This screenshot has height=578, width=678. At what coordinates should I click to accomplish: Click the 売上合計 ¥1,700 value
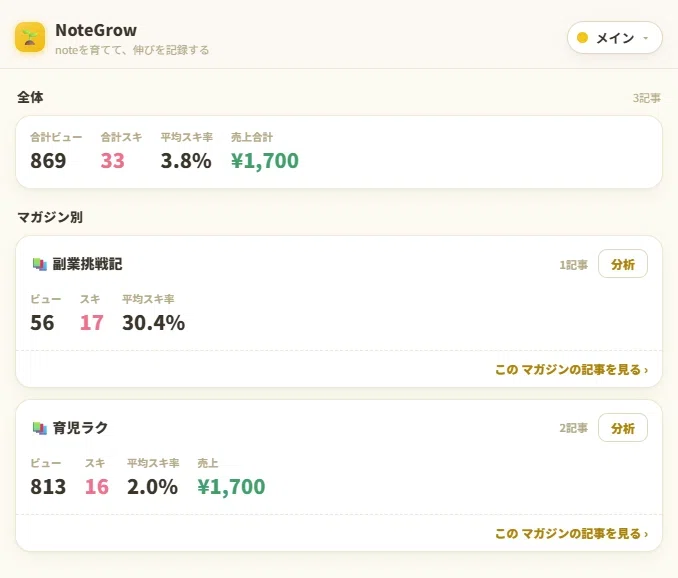pyautogui.click(x=265, y=161)
